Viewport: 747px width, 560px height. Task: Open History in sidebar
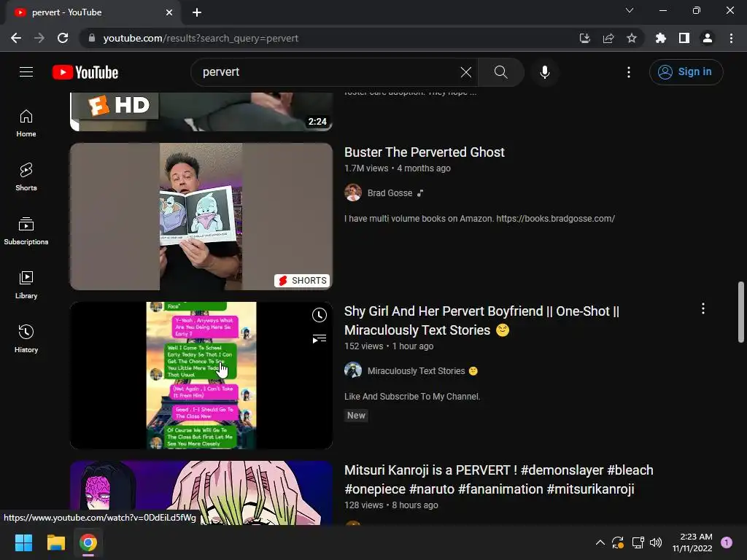[26, 338]
